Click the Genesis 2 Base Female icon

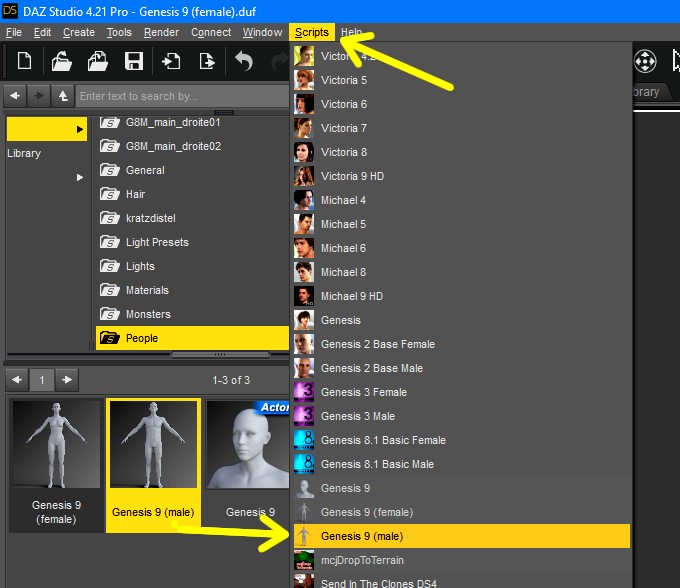304,344
